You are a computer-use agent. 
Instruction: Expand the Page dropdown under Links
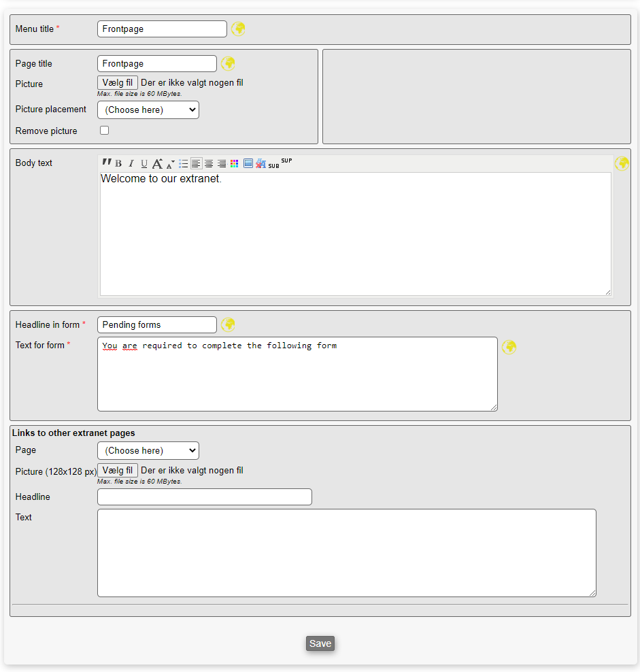148,450
